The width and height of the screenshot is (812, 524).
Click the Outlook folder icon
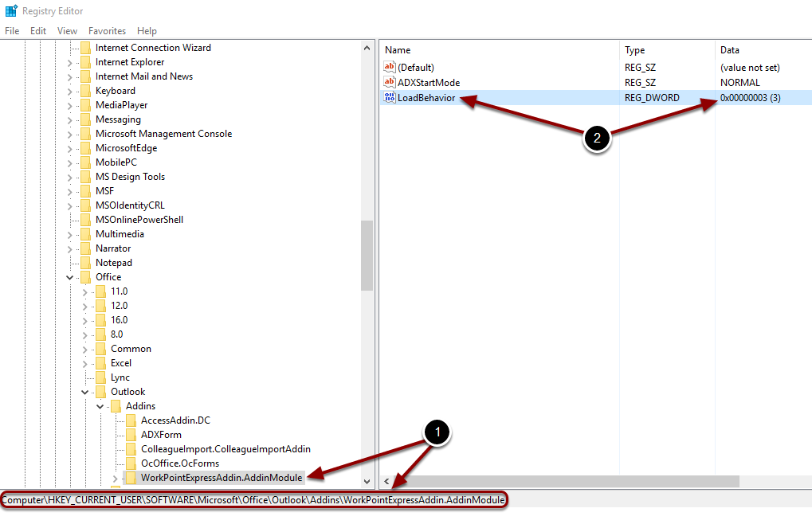101,392
